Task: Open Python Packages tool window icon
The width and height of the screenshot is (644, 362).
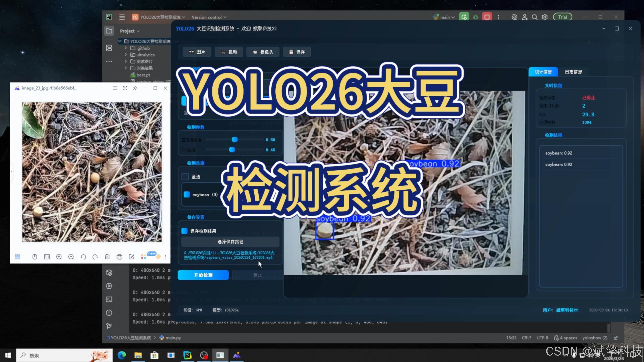Action: coord(109,273)
